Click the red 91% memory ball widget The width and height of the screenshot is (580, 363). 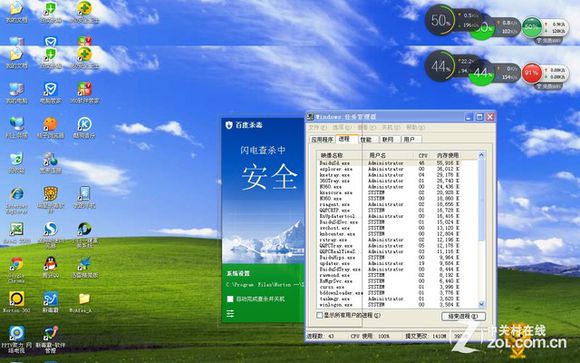(x=532, y=73)
